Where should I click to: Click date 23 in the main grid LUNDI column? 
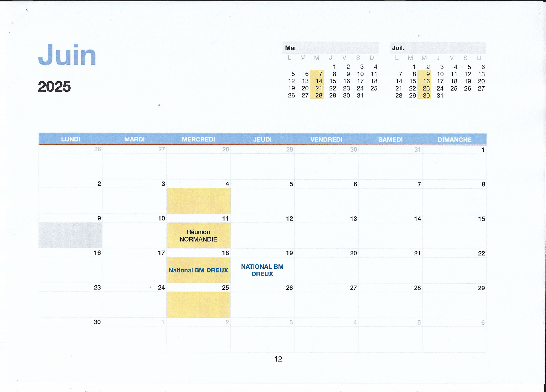tap(98, 287)
